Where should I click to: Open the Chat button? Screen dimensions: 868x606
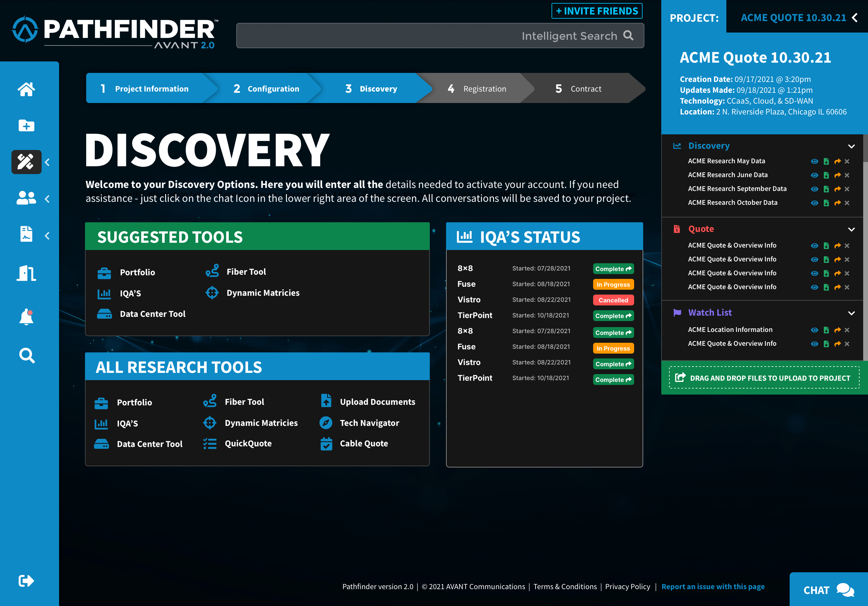pos(829,589)
